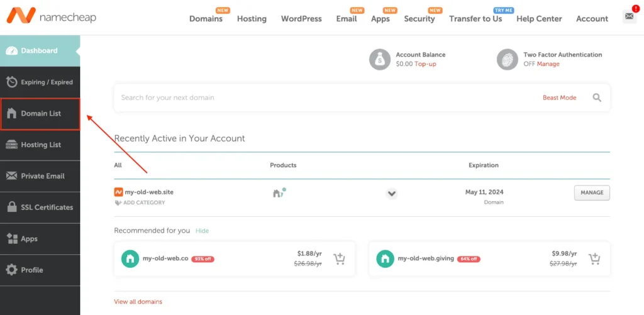This screenshot has height=315, width=644.
Task: Click the orange icon beside my-old-web.site
Action: 118,192
